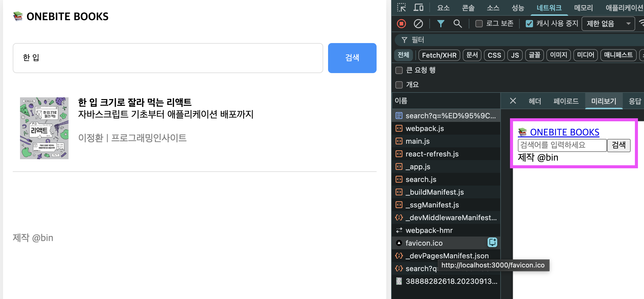644x299 pixels.
Task: Click the inspect element picker icon
Action: point(401,8)
